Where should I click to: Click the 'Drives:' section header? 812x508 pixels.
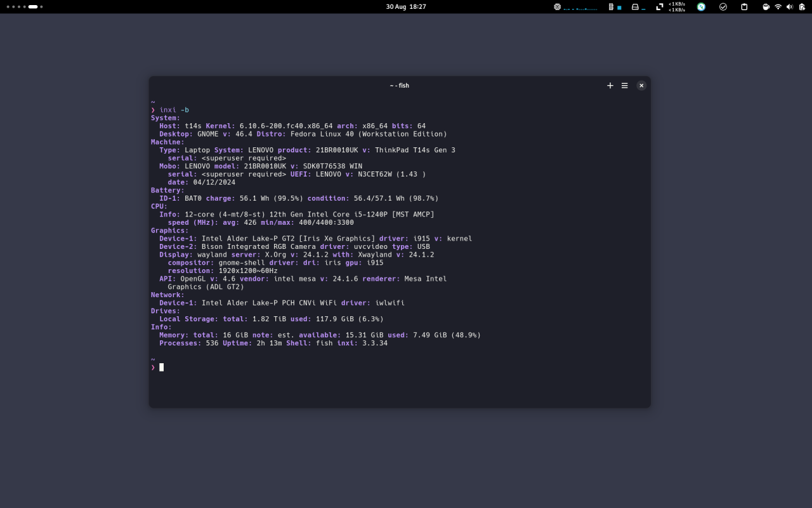166,311
